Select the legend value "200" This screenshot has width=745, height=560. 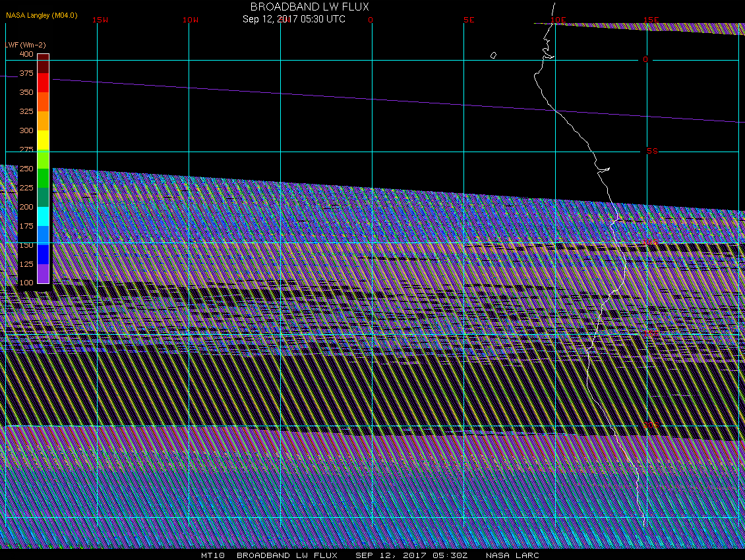[26, 207]
